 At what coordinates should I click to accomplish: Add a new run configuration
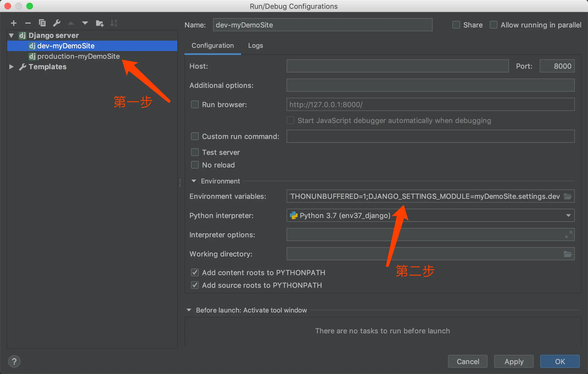(x=14, y=23)
